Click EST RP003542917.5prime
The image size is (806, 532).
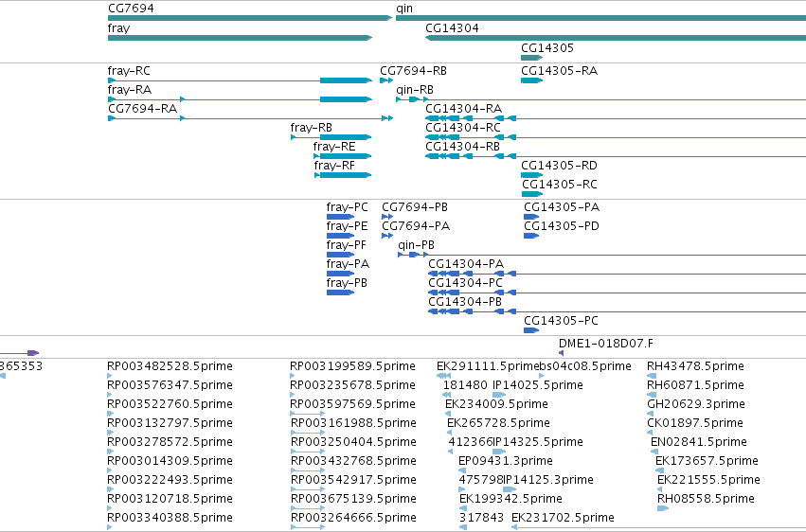click(x=353, y=480)
